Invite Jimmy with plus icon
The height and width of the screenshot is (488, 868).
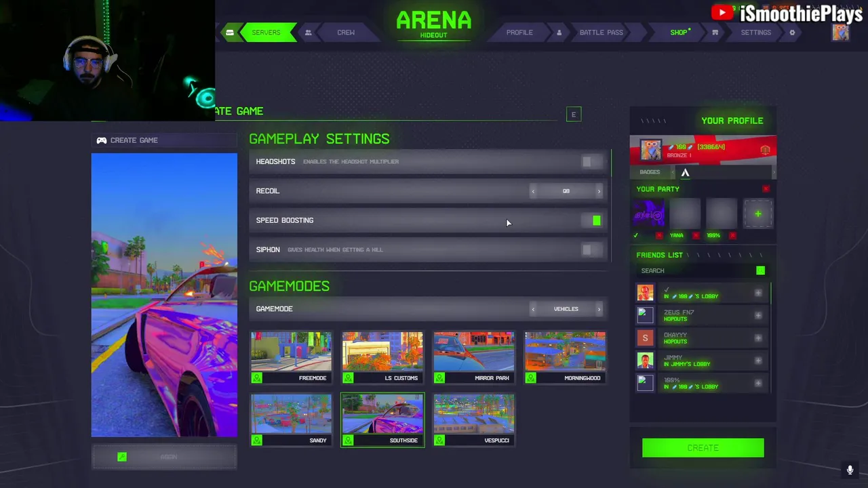tap(758, 361)
